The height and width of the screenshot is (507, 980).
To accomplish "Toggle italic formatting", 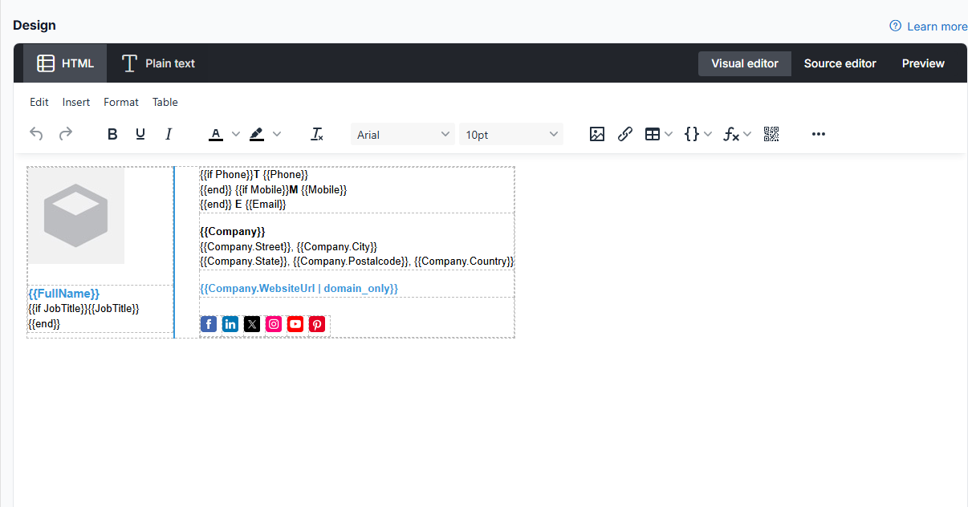I will (x=169, y=134).
